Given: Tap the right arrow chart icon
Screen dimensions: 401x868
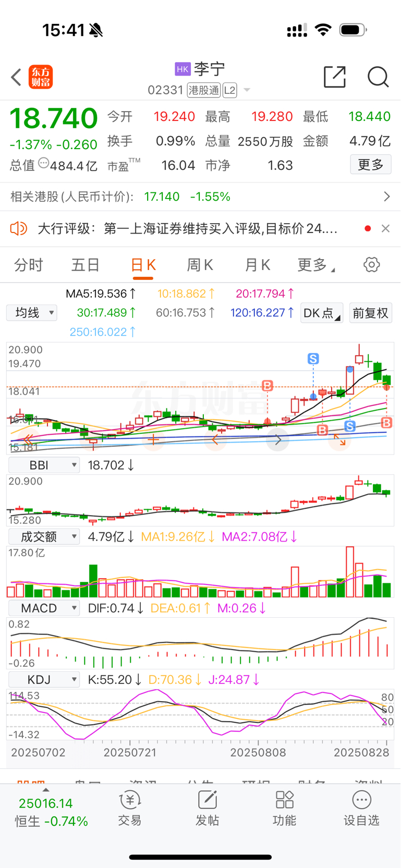Looking at the screenshot, I should 277,441.
